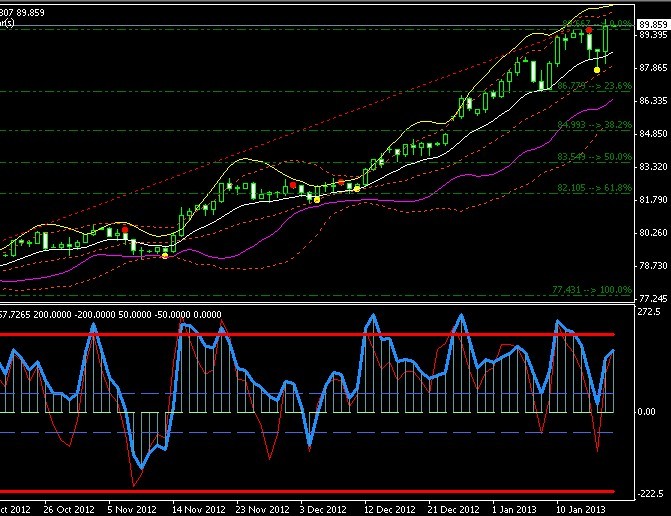671x516 pixels.
Task: Click the current price tag 89.859 on the price axis
Action: coord(653,24)
